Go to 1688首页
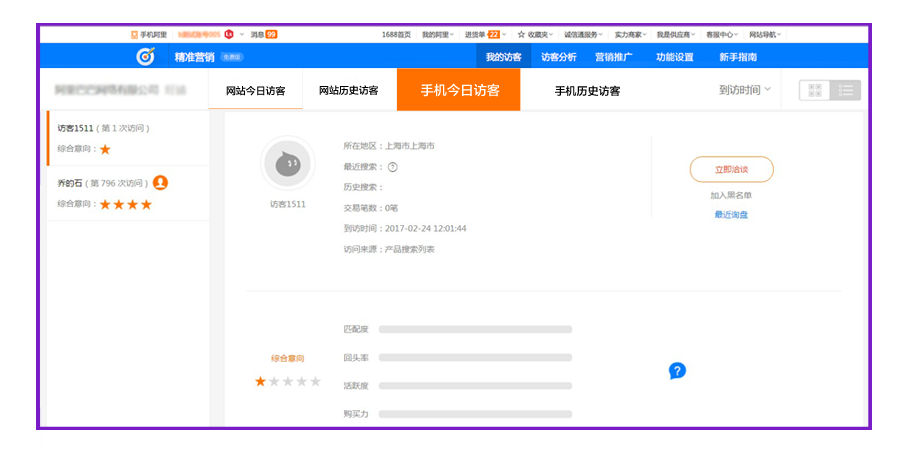 coord(396,35)
